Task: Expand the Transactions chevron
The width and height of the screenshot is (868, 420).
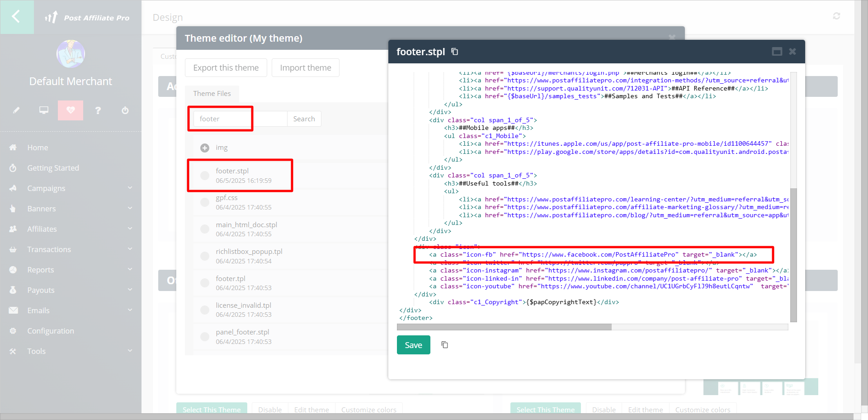Action: point(130,249)
